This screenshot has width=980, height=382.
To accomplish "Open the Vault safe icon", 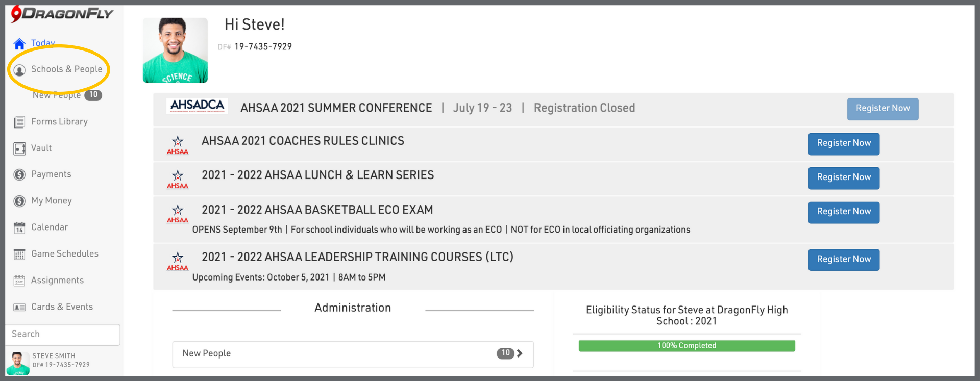I will click(19, 148).
